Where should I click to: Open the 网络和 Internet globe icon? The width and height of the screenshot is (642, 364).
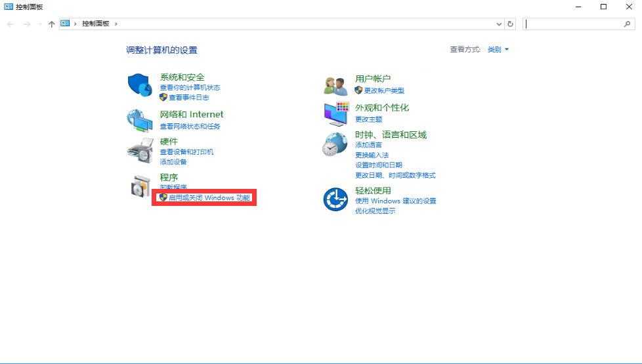click(x=140, y=120)
